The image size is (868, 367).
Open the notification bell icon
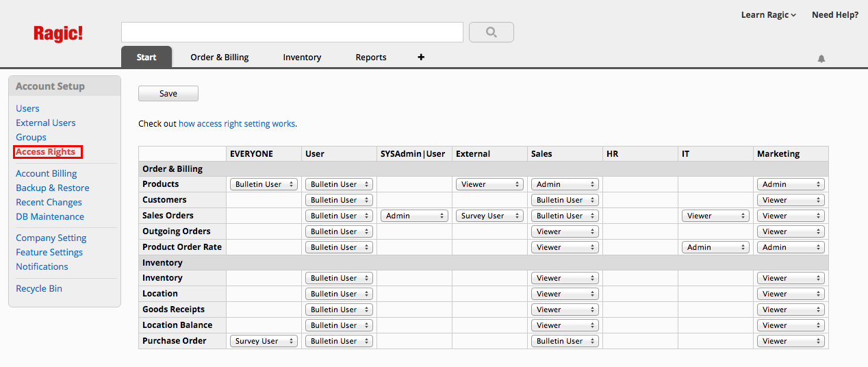point(821,59)
